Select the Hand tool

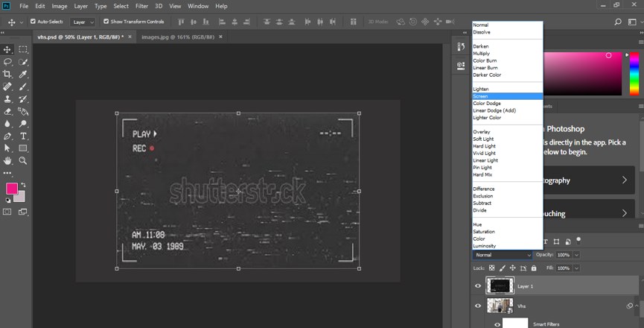click(7, 161)
